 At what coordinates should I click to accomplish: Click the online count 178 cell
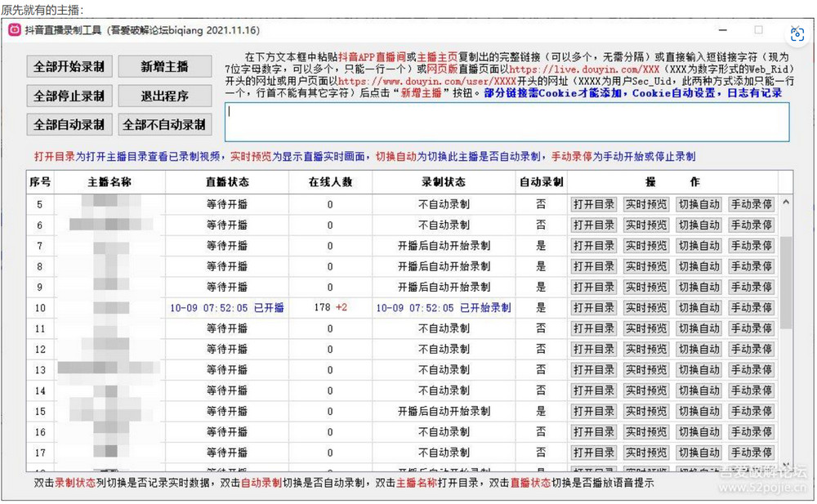[330, 307]
